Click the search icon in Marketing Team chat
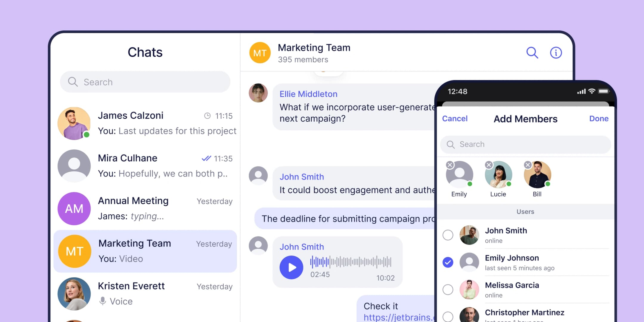This screenshot has height=322, width=644. 532,52
